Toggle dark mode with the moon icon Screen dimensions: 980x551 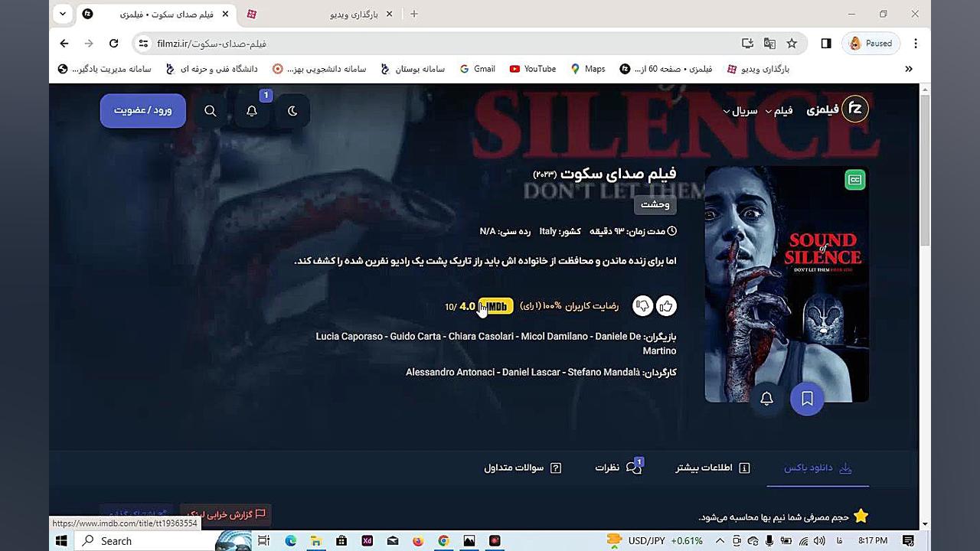click(292, 111)
